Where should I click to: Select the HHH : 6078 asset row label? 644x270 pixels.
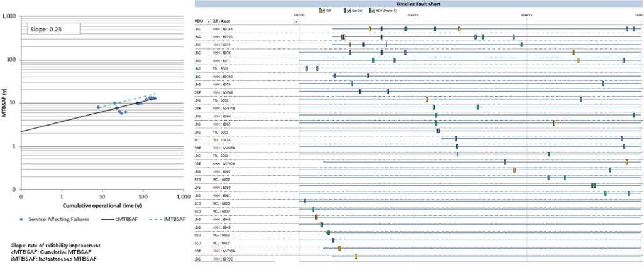(222, 53)
